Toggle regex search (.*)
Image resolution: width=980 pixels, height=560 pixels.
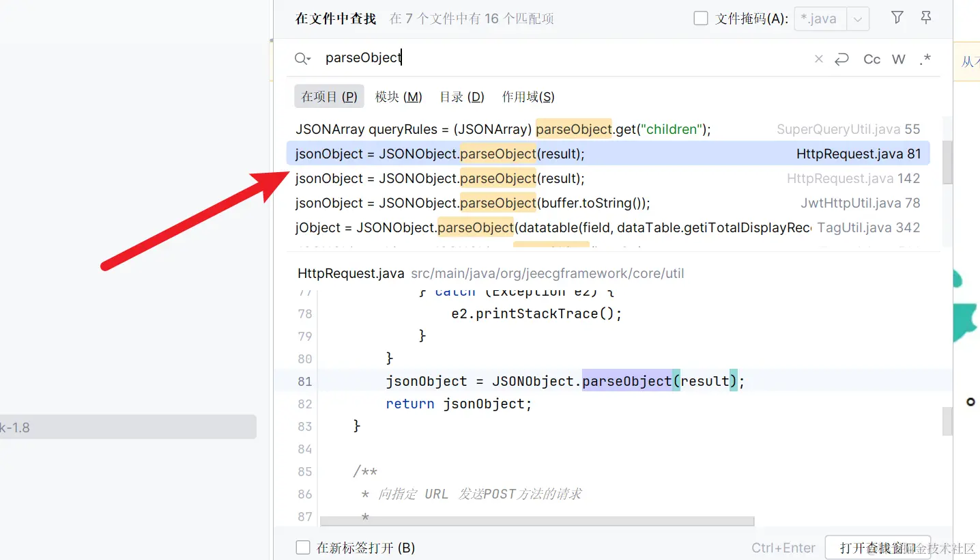point(925,59)
